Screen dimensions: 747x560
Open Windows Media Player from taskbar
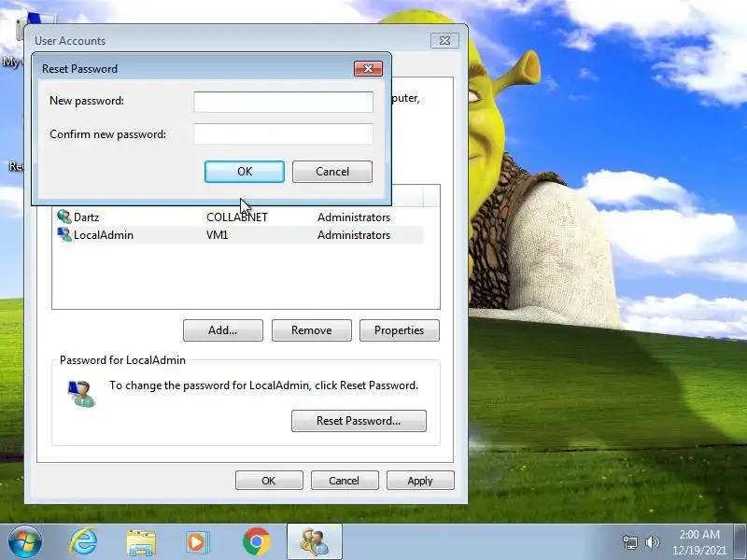pyautogui.click(x=197, y=542)
